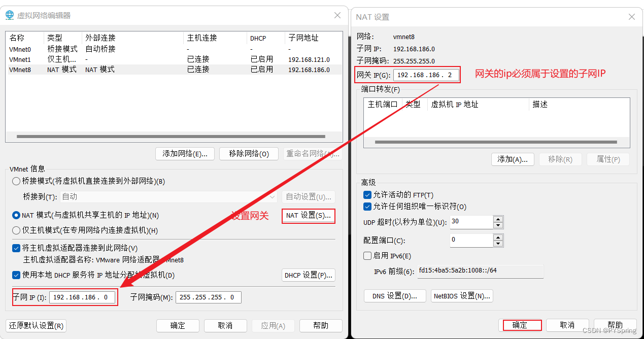Select 仅主机模式 radio button
This screenshot has height=339, width=644.
16,230
